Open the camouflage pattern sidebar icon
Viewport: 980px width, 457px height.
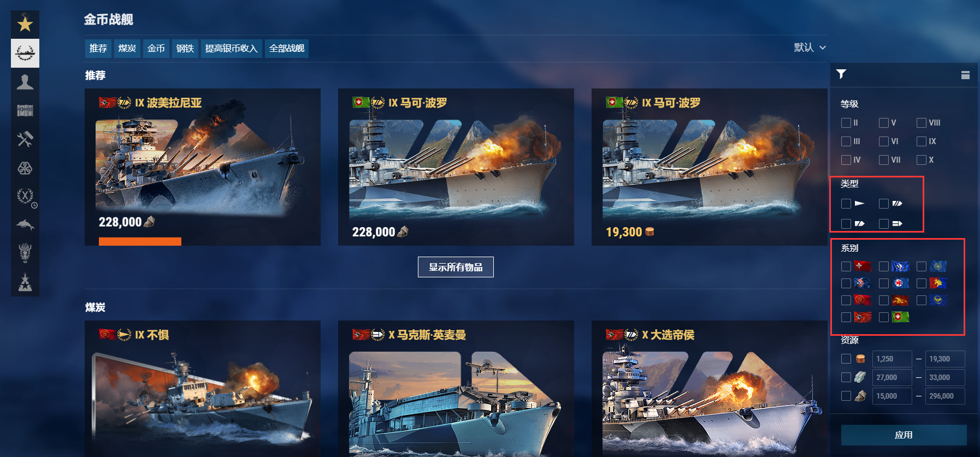click(x=25, y=168)
